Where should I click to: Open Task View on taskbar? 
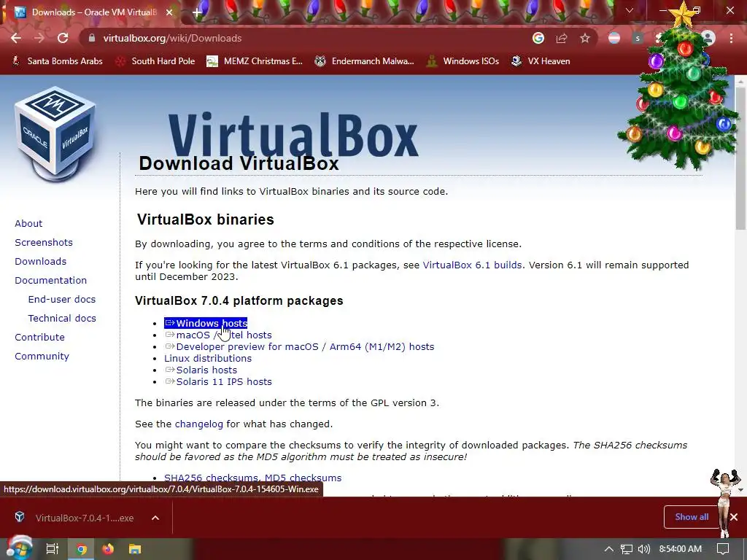point(53,549)
